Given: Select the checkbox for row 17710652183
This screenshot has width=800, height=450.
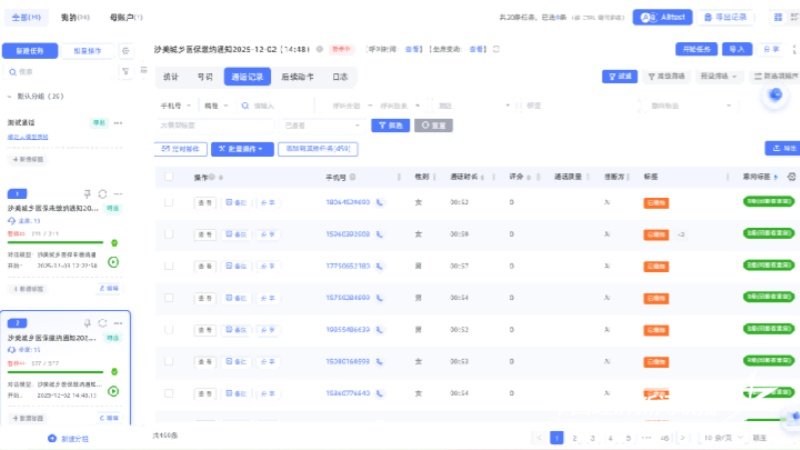Looking at the screenshot, I should 169,266.
